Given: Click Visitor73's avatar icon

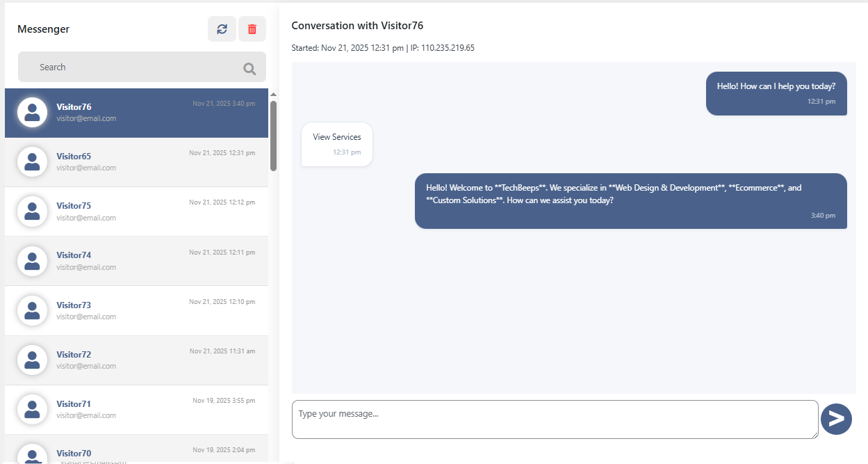Looking at the screenshot, I should pos(32,311).
